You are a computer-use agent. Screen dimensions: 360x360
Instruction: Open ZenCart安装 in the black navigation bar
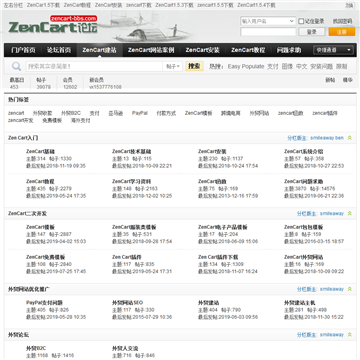click(x=202, y=50)
